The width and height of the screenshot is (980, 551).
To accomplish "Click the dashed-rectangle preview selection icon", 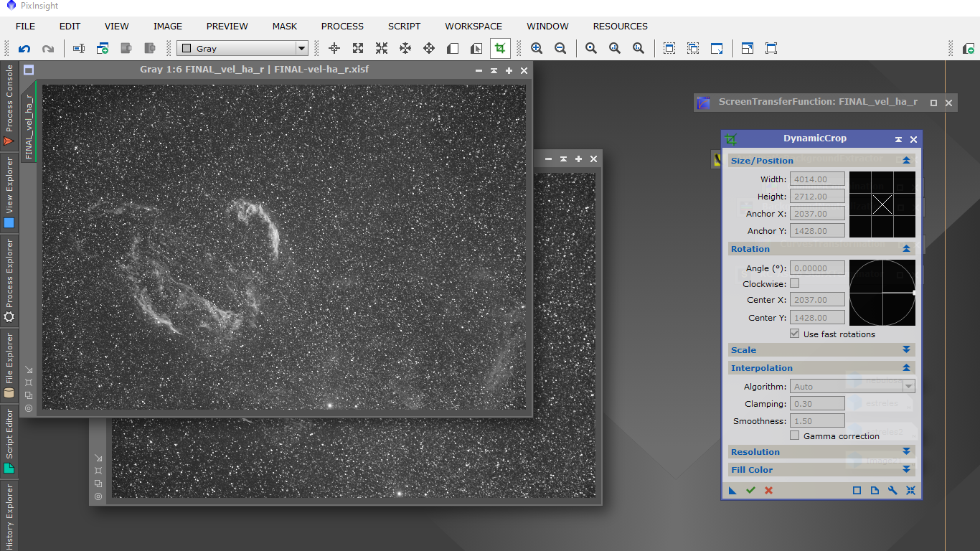I will [x=669, y=49].
